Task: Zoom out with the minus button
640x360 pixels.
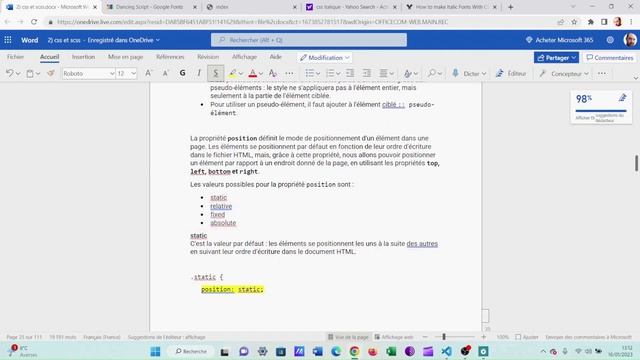Action: tap(425, 337)
